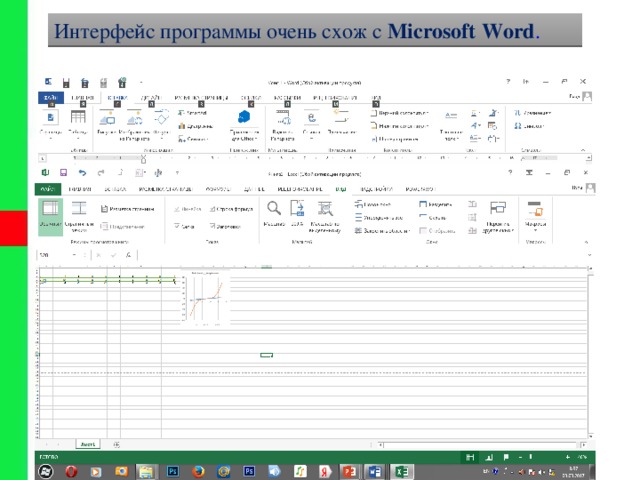Click Hide in Excel's Window group

[x=433, y=218]
